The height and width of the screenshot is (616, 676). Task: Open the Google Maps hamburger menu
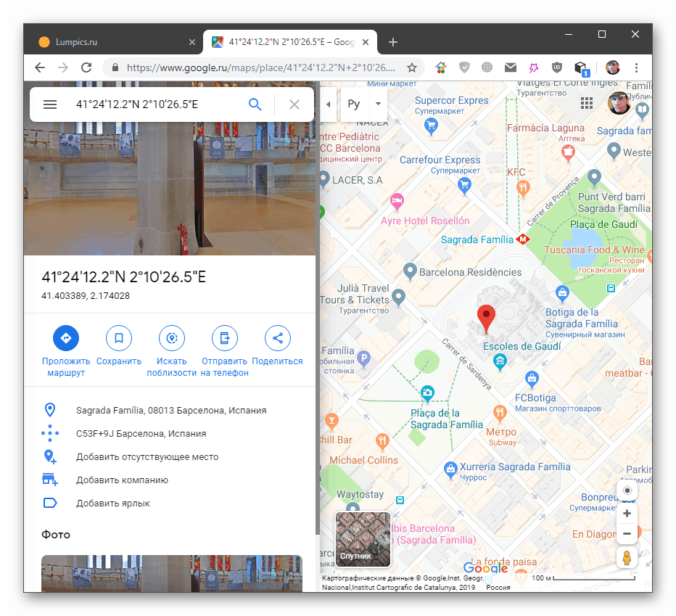pos(50,104)
